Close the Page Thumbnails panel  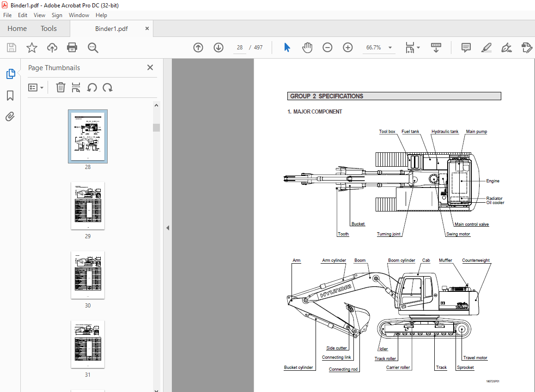pyautogui.click(x=150, y=67)
